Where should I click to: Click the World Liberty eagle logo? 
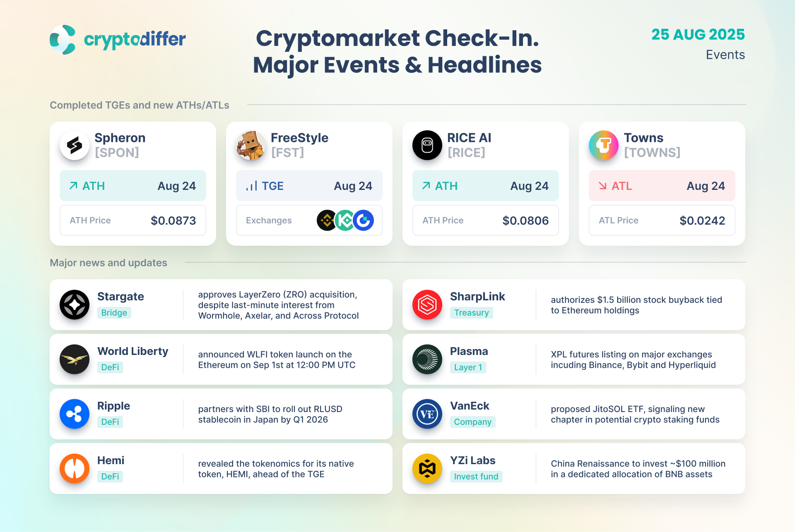coord(75,359)
